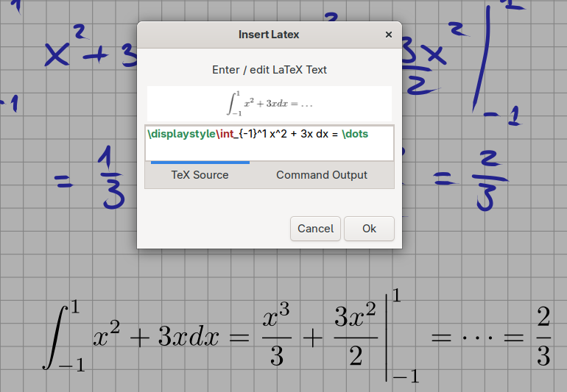Viewport: 567px width, 392px height.
Task: Click the typeset 3x²/2 fraction
Action: tap(356, 334)
